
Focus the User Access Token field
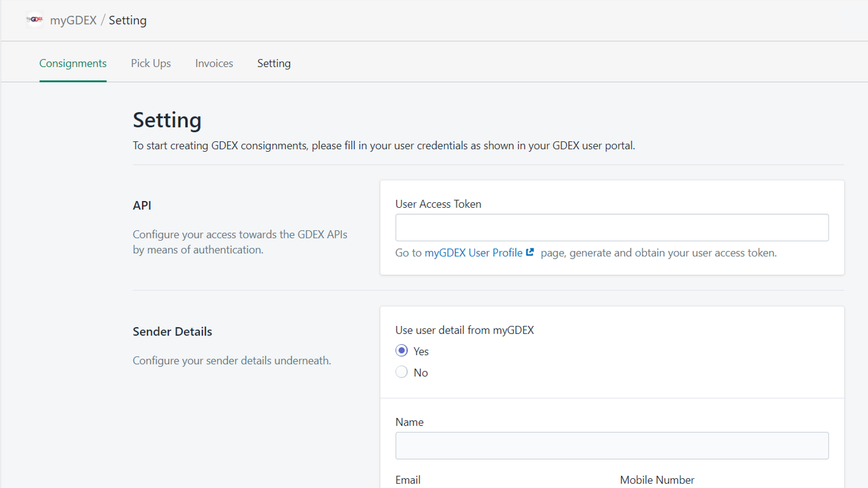coord(612,228)
